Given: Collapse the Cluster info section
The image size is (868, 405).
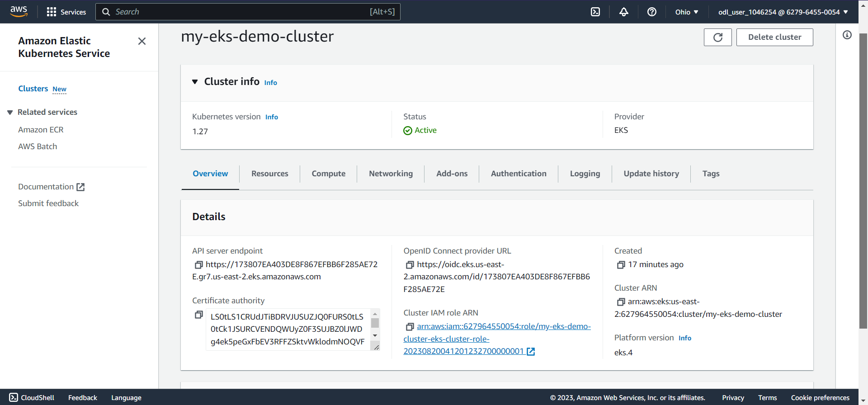Looking at the screenshot, I should [x=195, y=82].
